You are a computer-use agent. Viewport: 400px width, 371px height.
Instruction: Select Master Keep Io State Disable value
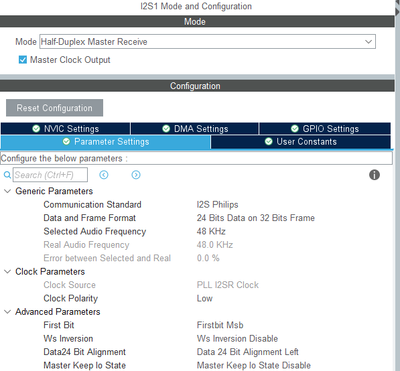[x=254, y=365]
